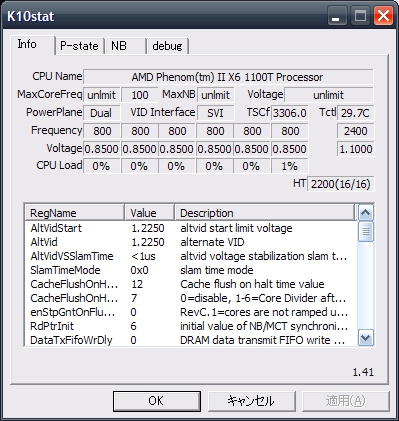Click the CPU Load 1% field
The height and width of the screenshot is (421, 399).
[x=290, y=166]
